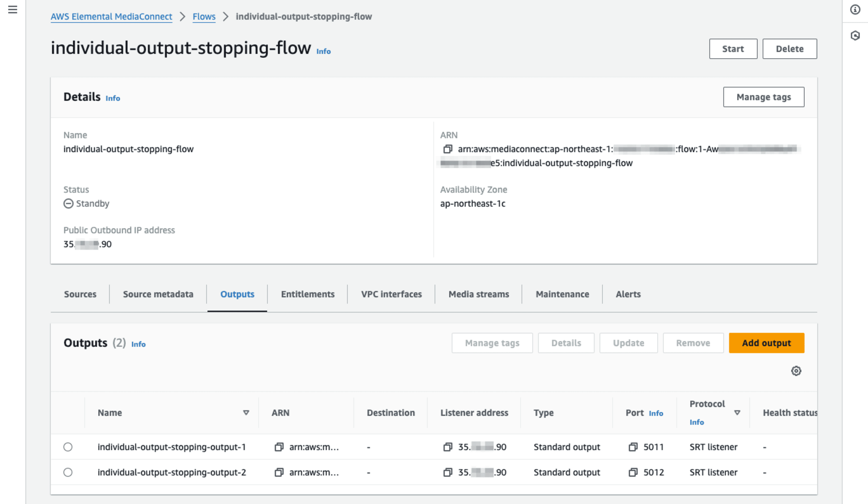Select radio for individual-output-stopping-output-2
The height and width of the screenshot is (504, 868).
click(68, 472)
